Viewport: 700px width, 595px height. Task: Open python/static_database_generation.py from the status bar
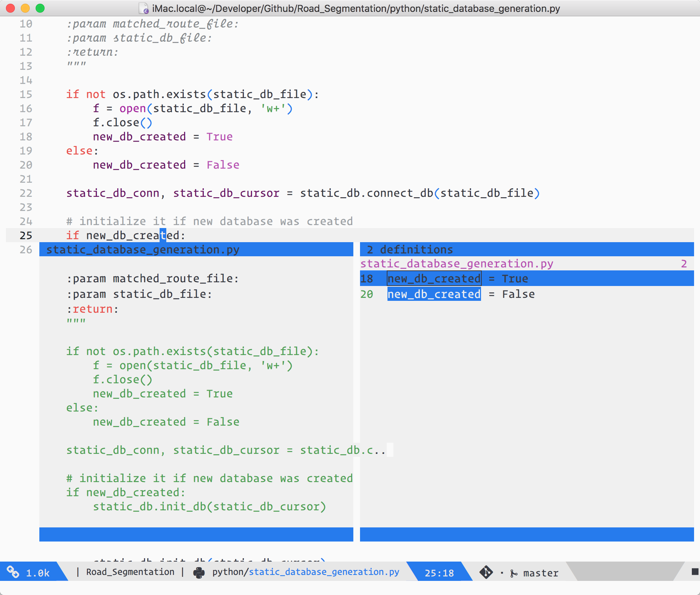point(305,572)
